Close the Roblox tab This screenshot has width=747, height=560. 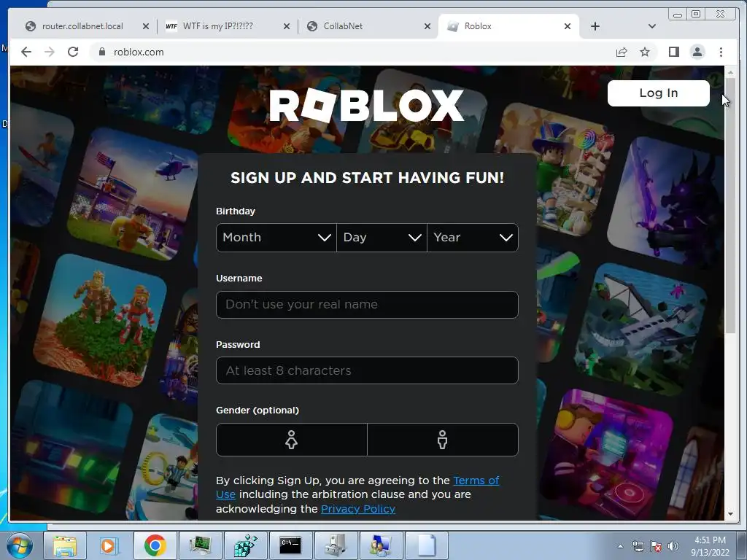pyautogui.click(x=568, y=26)
